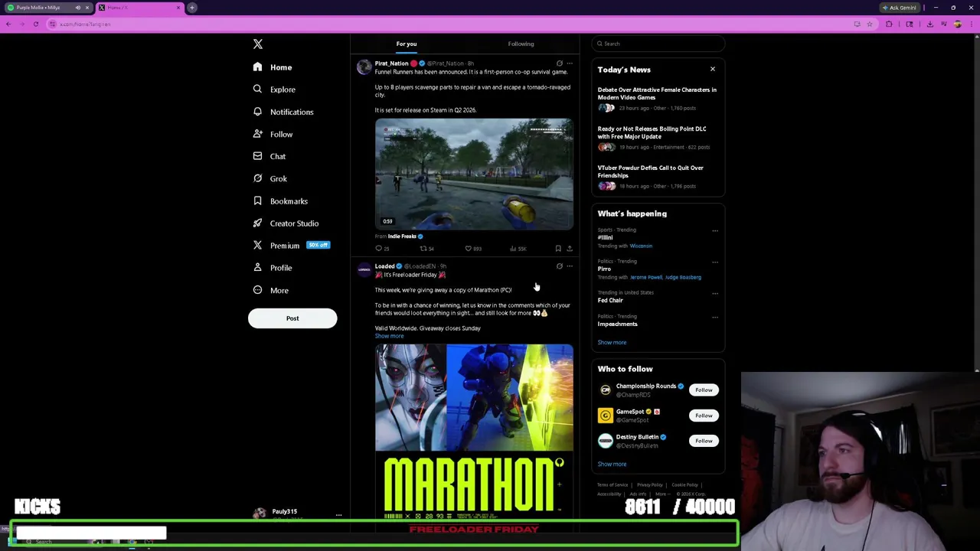
Task: Open the Impeachments trending topic
Action: pos(617,324)
